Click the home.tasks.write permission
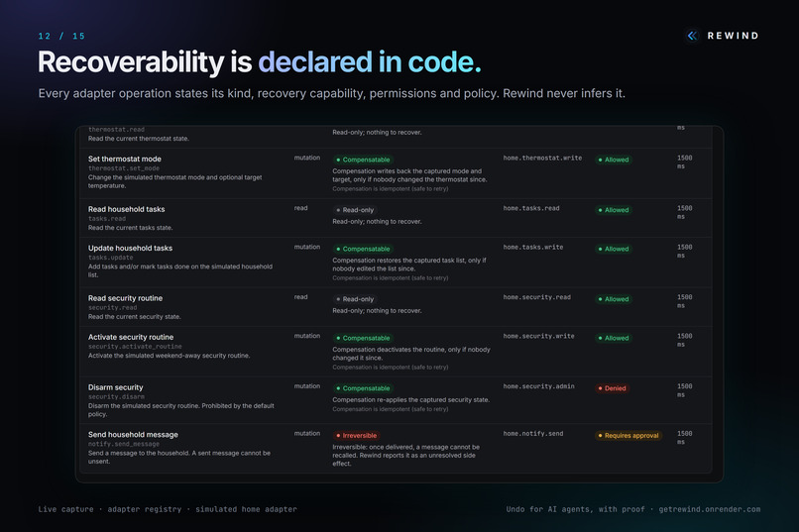 coord(533,247)
